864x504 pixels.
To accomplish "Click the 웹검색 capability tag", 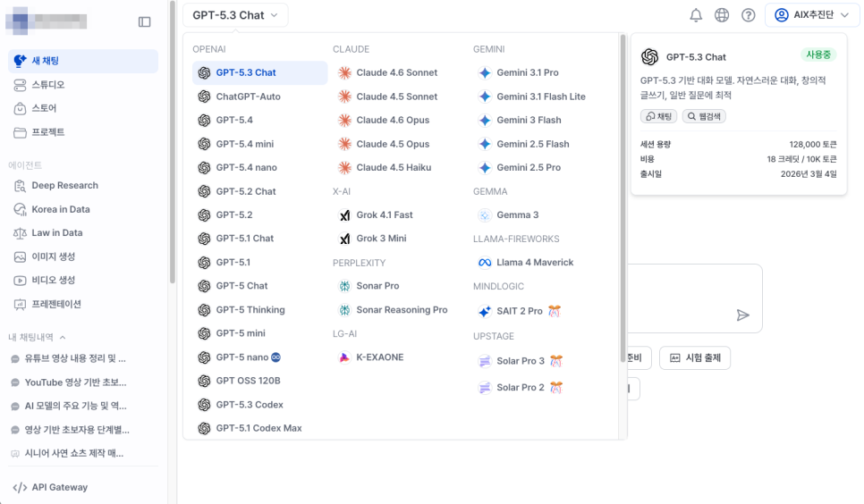I will pos(704,116).
